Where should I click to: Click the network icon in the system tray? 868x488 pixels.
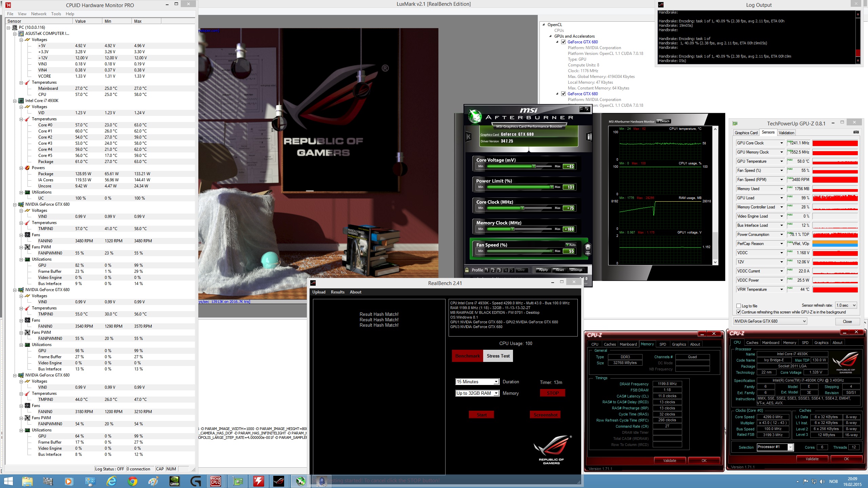pyautogui.click(x=814, y=482)
